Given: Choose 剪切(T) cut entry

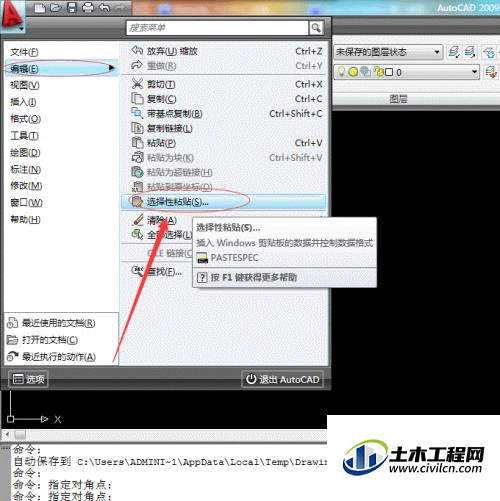Looking at the screenshot, I should (x=223, y=84).
